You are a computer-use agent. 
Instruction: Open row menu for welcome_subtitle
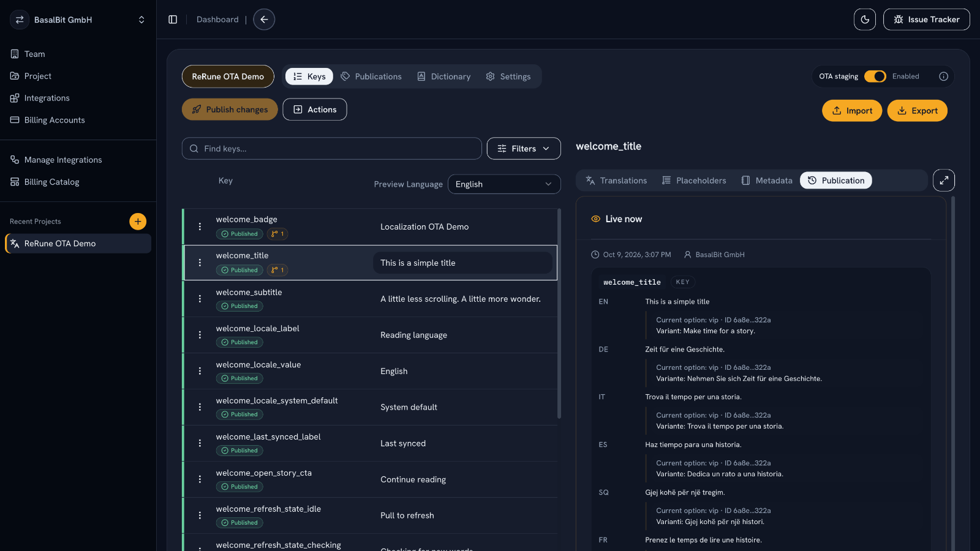pos(200,299)
